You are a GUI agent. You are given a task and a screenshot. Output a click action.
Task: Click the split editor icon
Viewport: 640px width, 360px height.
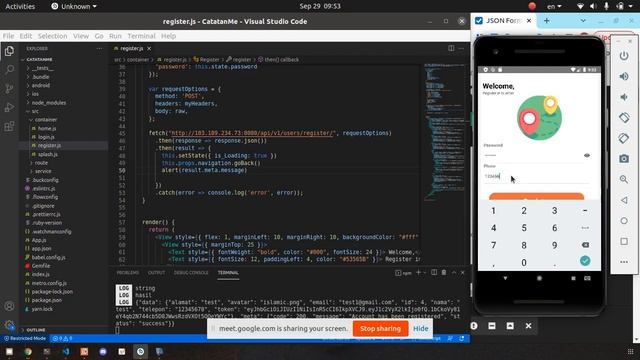pos(451,48)
